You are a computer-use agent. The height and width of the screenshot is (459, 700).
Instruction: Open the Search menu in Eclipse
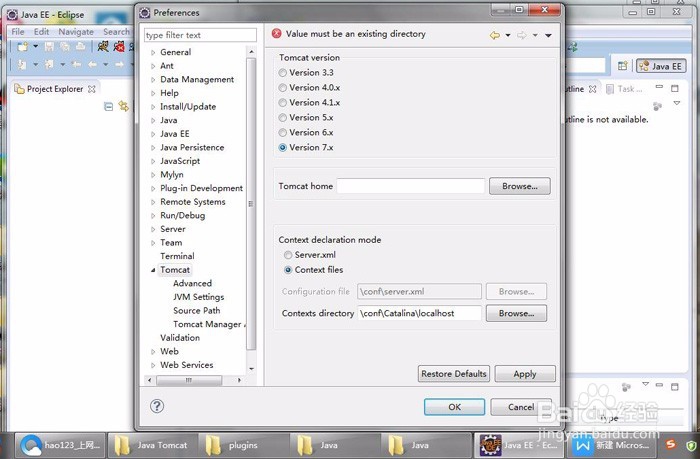[x=116, y=32]
